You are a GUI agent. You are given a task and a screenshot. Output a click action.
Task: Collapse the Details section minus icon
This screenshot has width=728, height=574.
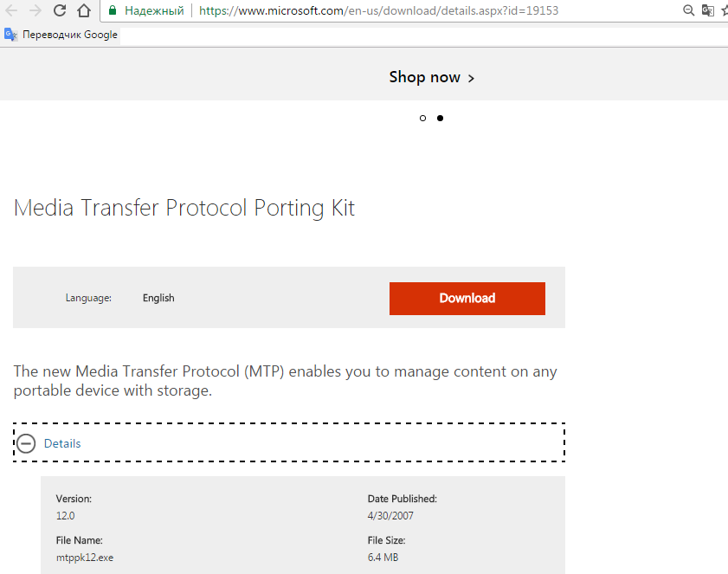(27, 443)
